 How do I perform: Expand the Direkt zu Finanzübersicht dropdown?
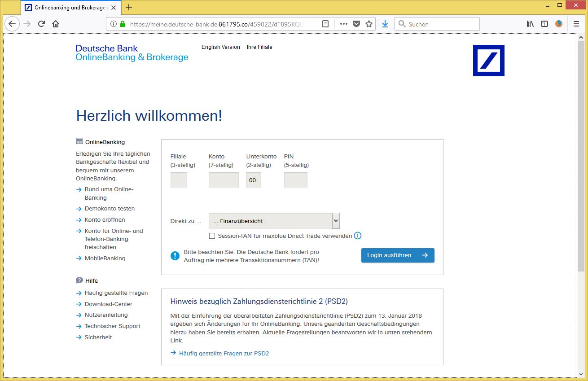274,221
